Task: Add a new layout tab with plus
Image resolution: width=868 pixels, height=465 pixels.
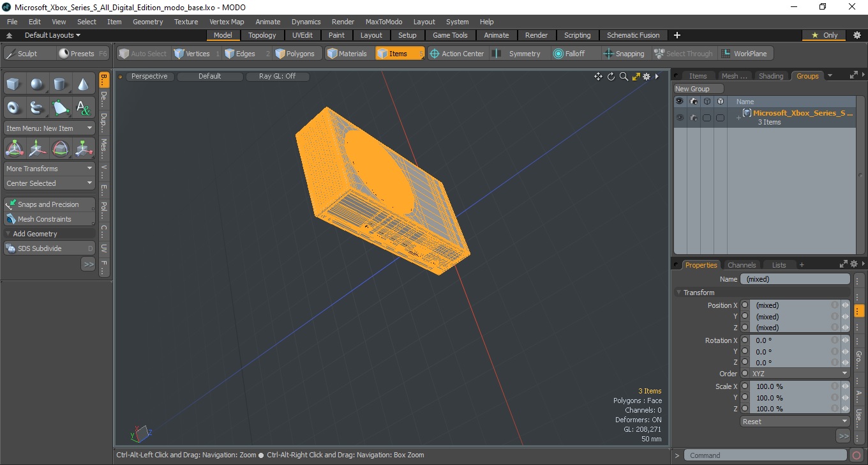Action: 677,35
